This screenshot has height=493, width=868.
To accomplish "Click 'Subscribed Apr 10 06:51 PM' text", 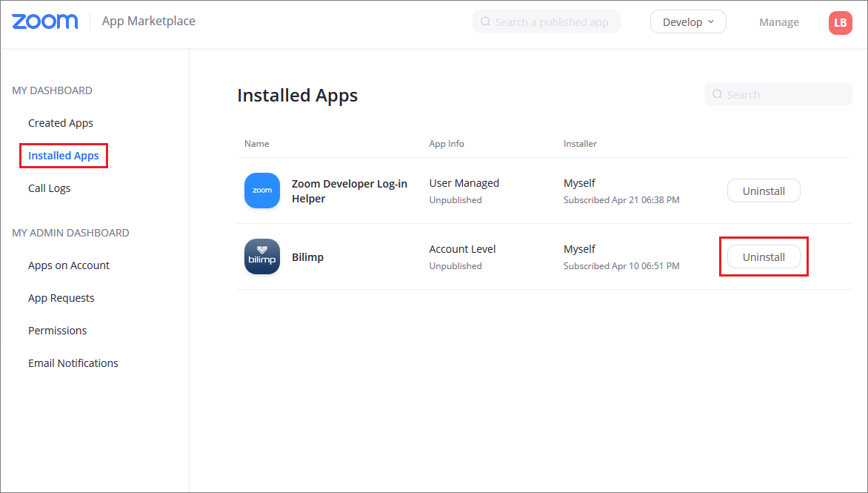I will (x=621, y=266).
